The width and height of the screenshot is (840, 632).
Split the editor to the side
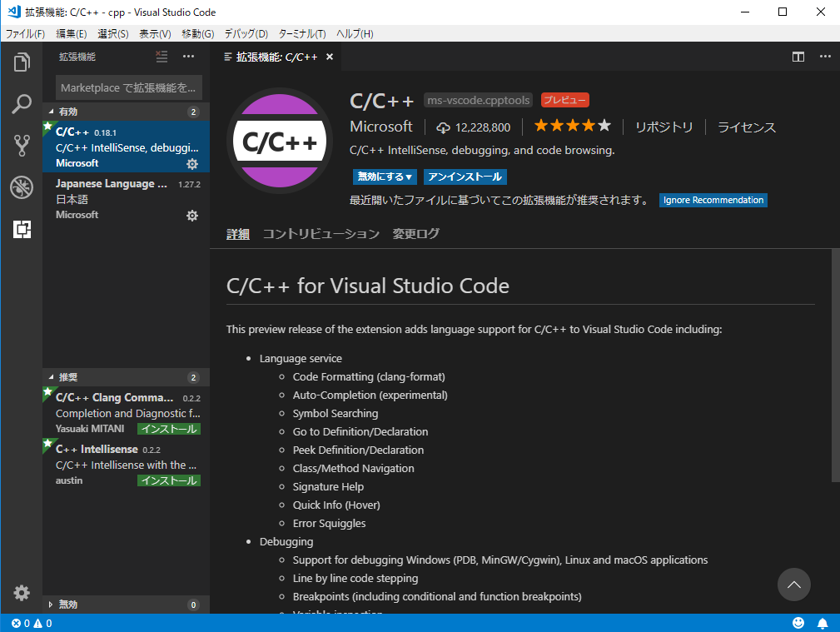[x=798, y=57]
